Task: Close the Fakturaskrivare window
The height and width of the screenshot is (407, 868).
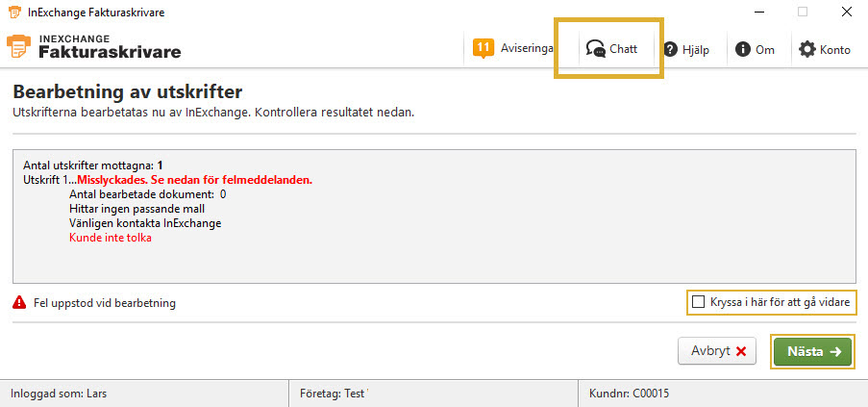Action: pyautogui.click(x=847, y=12)
